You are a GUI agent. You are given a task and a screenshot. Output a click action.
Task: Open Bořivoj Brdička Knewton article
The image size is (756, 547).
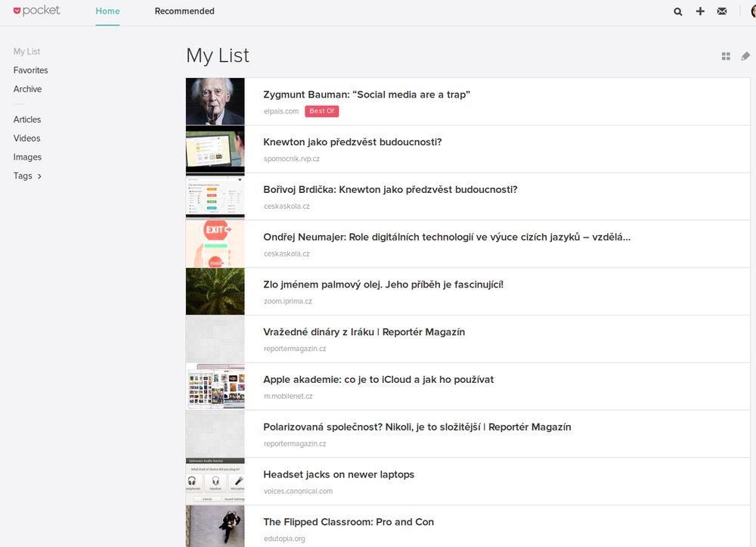point(390,190)
